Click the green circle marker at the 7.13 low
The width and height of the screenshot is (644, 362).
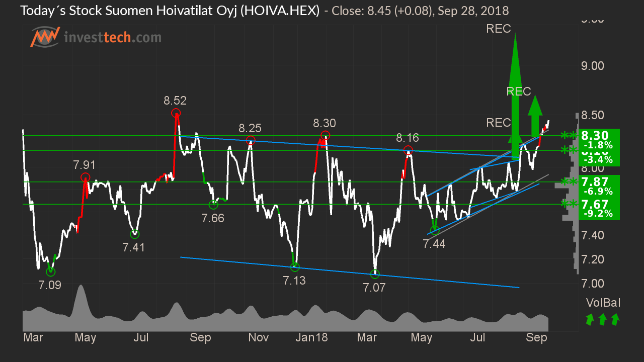295,267
